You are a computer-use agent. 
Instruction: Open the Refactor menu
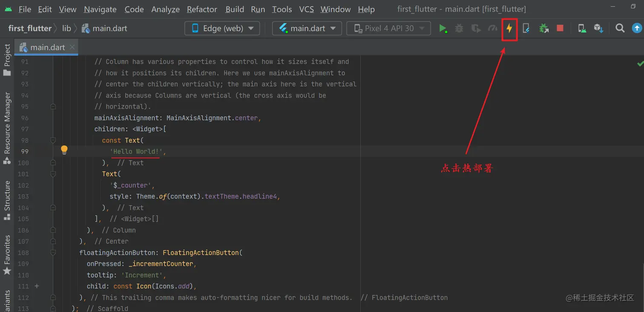[x=202, y=9]
